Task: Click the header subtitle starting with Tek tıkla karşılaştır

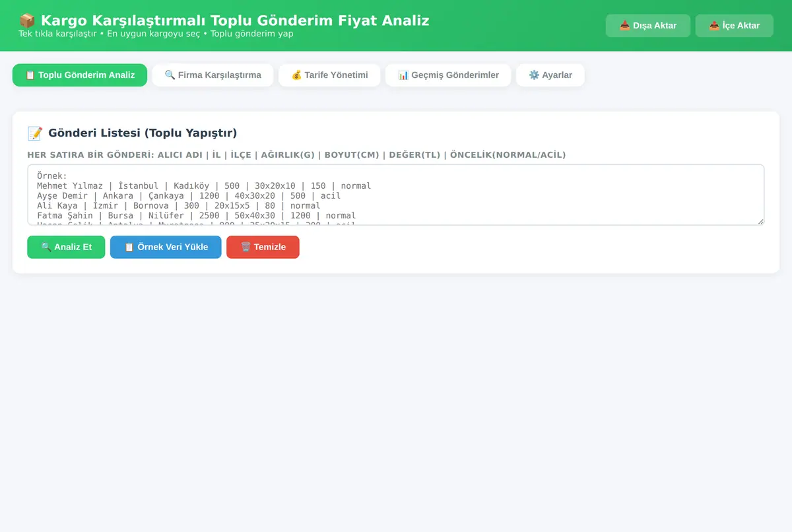Action: click(156, 34)
